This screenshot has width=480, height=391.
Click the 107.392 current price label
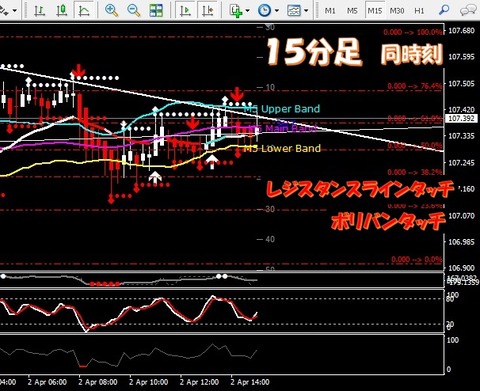point(461,118)
